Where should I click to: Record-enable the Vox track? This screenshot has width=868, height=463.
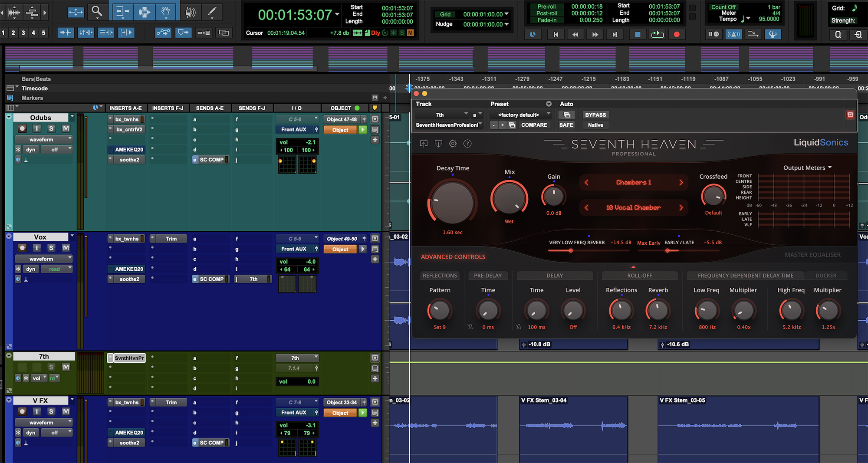22,247
